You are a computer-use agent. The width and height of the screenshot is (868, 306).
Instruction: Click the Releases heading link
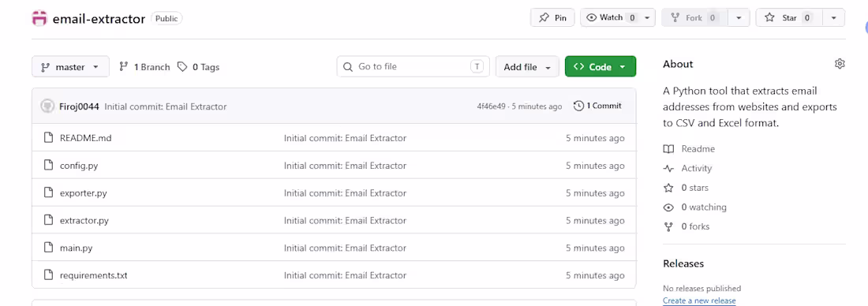683,263
